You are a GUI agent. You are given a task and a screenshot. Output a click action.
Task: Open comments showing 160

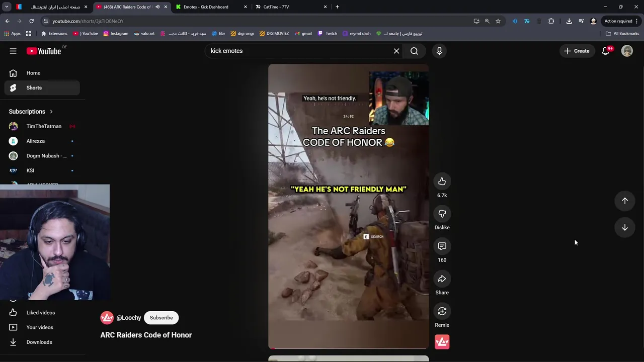(442, 246)
